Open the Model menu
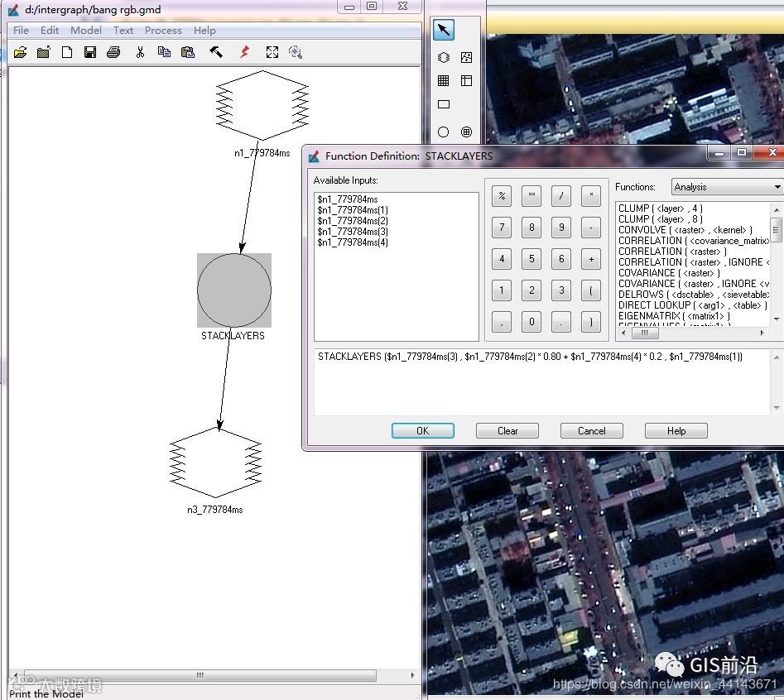Screen dimensions: 784x700 [x=86, y=31]
